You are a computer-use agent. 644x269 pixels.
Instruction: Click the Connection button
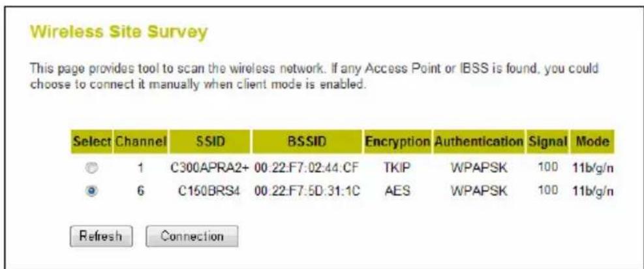pyautogui.click(x=192, y=235)
